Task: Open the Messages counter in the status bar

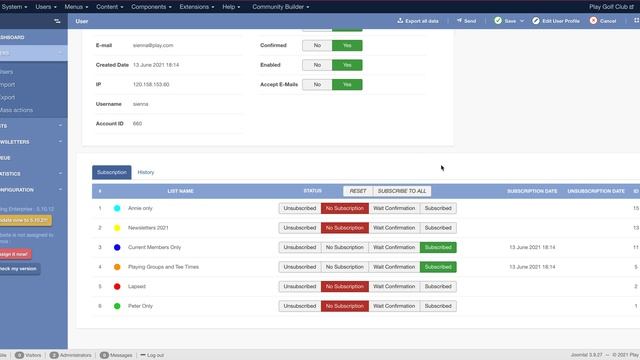Action: tap(116, 355)
